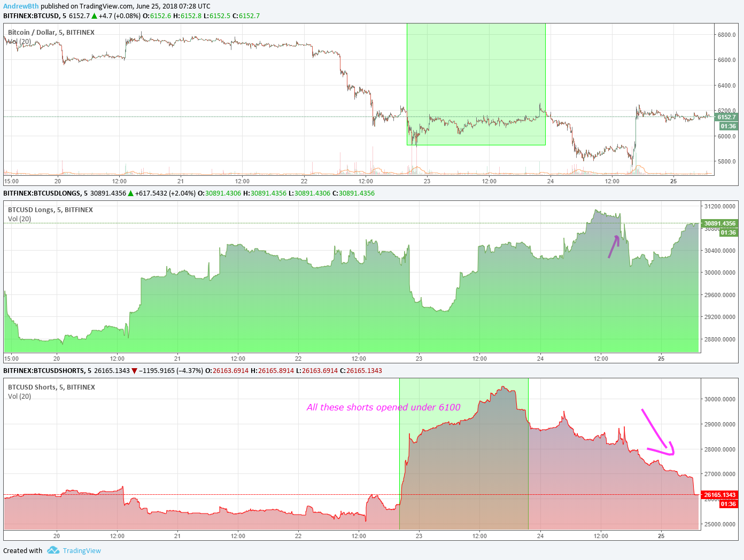The height and width of the screenshot is (560, 744).
Task: Click the red 01:36 countdown on Shorts chart
Action: 728,504
